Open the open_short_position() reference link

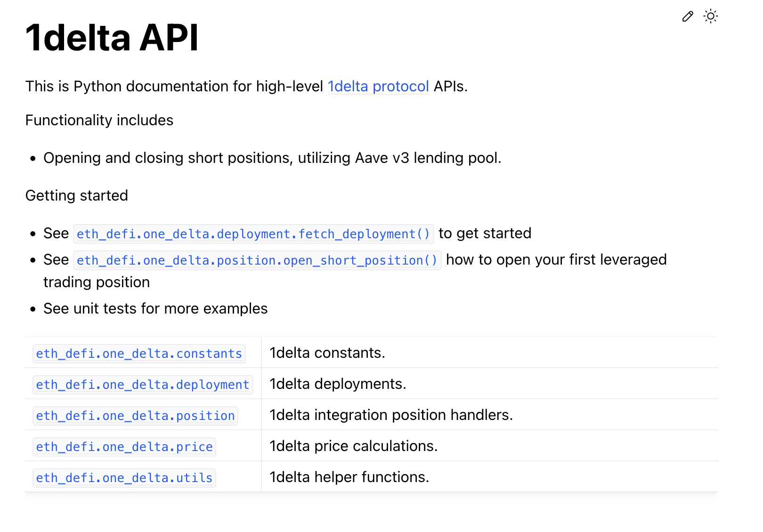pyautogui.click(x=257, y=260)
